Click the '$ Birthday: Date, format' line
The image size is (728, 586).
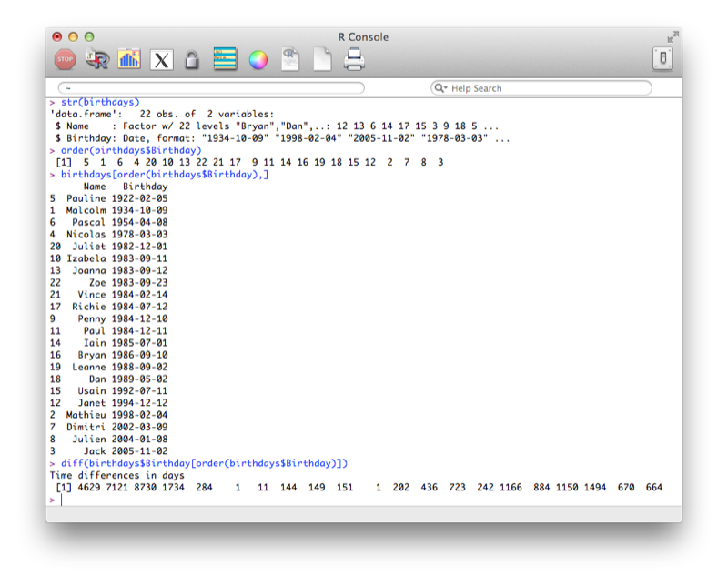[282, 138]
